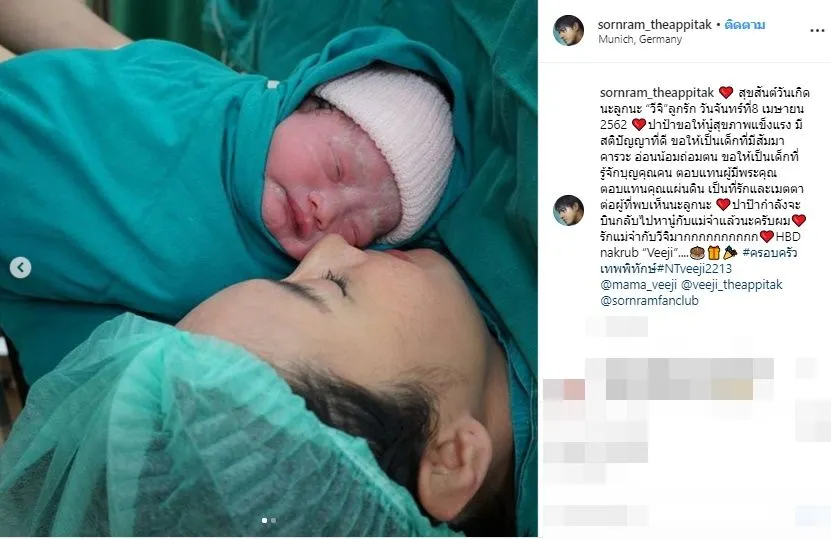This screenshot has height=539, width=831.
Task: Click the commenter avatar beside the caption
Action: click(x=568, y=210)
